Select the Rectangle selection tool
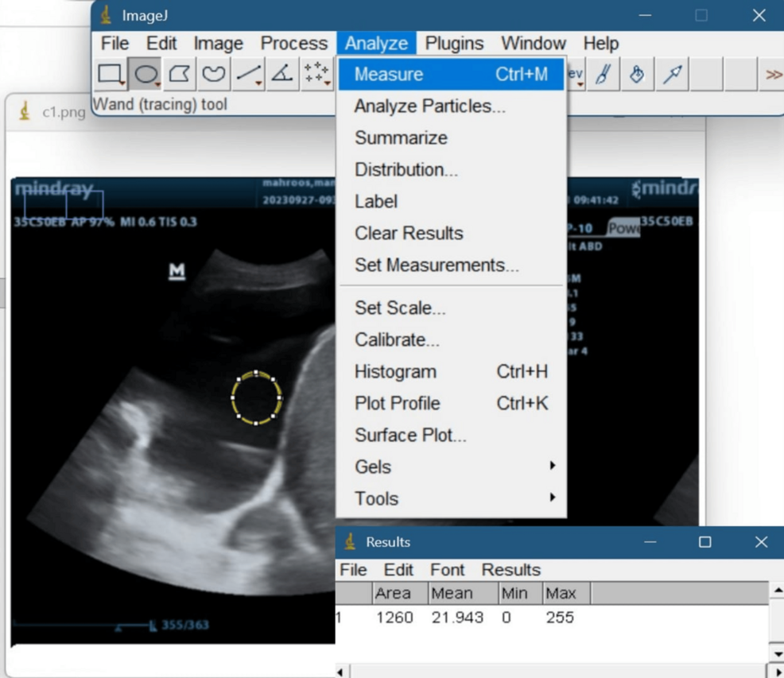The width and height of the screenshot is (784, 678). pos(110,75)
